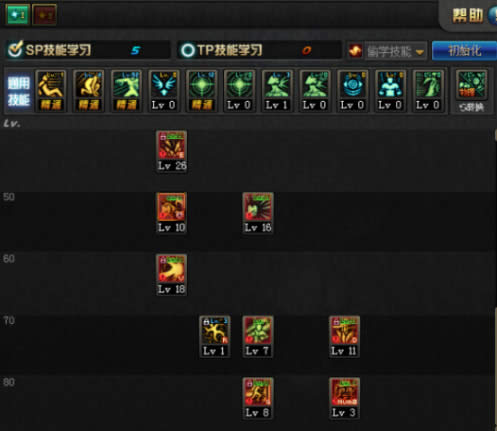Image resolution: width=497 pixels, height=431 pixels.
Task: Open the 帮助 help button
Action: 468,16
